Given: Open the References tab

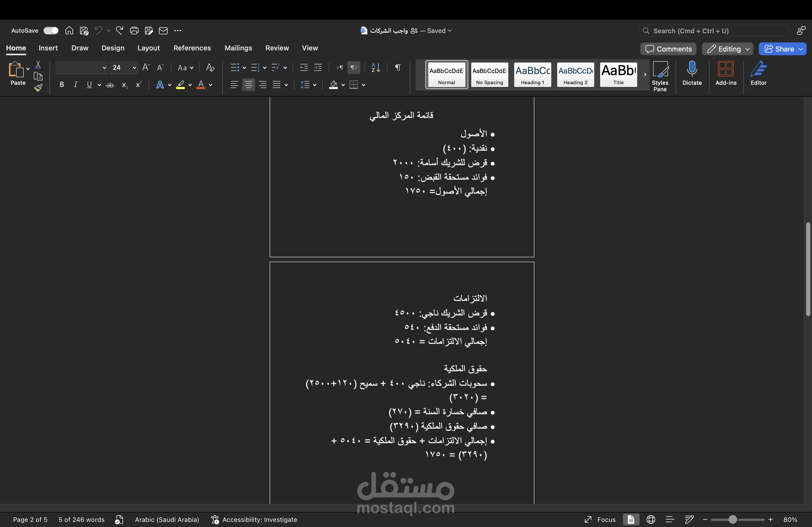Looking at the screenshot, I should 192,48.
